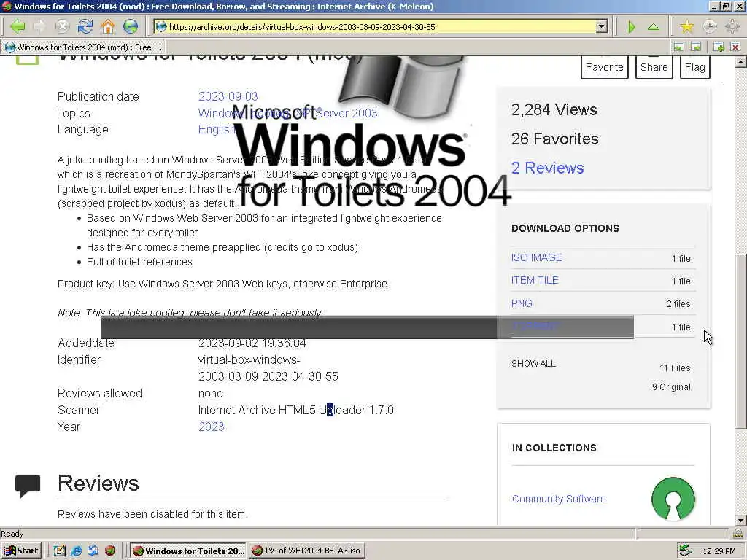Click the Reviews heading text
Screen dimensions: 747x560
[x=98, y=483]
